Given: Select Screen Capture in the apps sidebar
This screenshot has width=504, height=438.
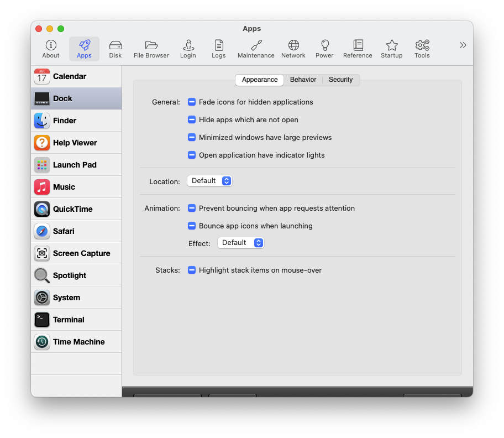Looking at the screenshot, I should click(x=76, y=253).
